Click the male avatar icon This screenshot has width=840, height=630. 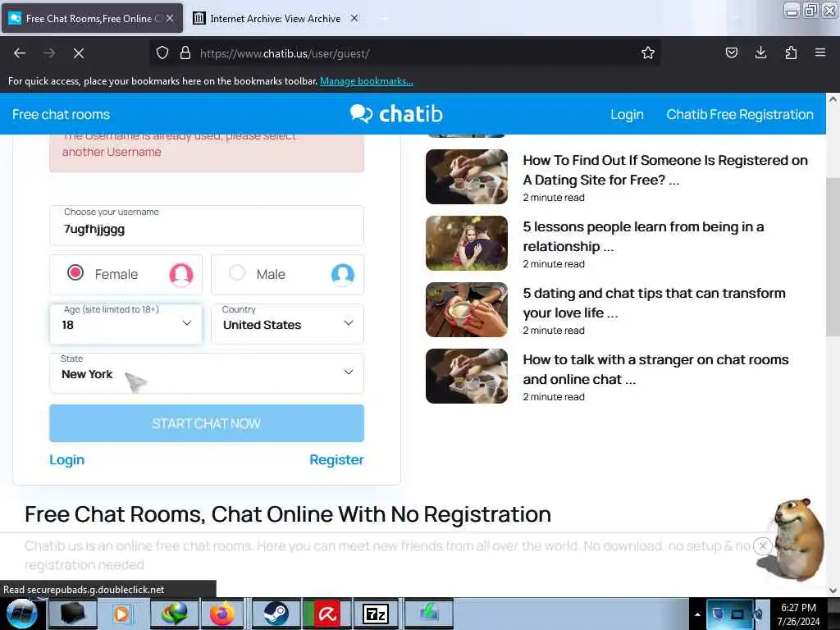343,274
